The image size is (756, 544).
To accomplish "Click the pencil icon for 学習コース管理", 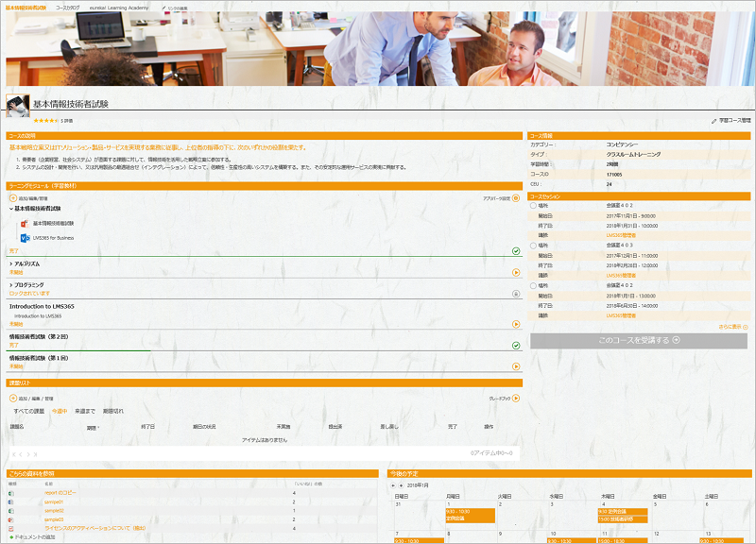I will 713,121.
